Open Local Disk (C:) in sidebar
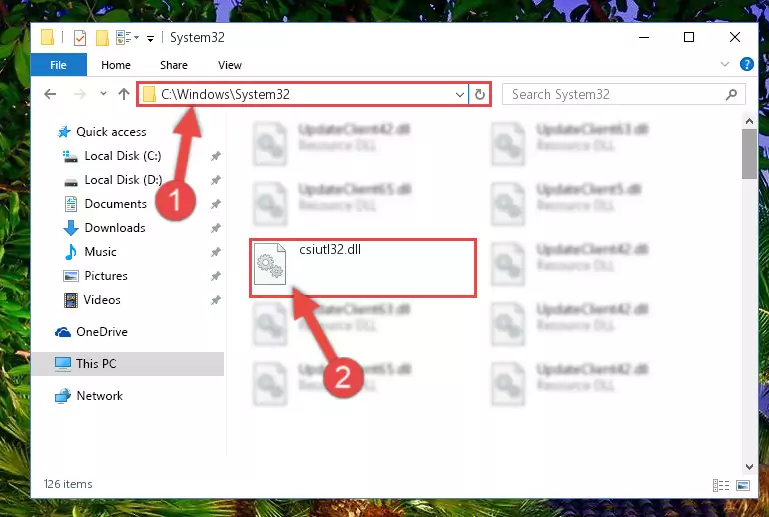The height and width of the screenshot is (517, 769). [x=123, y=155]
